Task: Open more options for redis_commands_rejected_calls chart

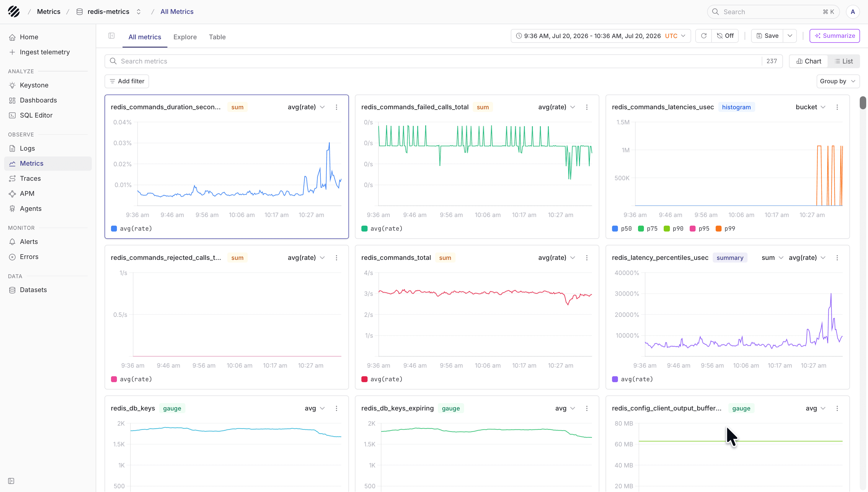Action: pos(336,258)
